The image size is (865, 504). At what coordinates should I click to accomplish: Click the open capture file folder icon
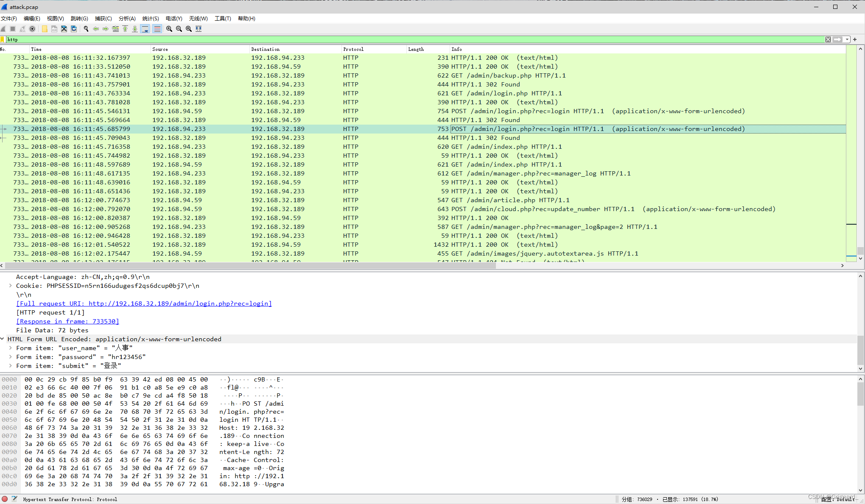click(x=45, y=29)
